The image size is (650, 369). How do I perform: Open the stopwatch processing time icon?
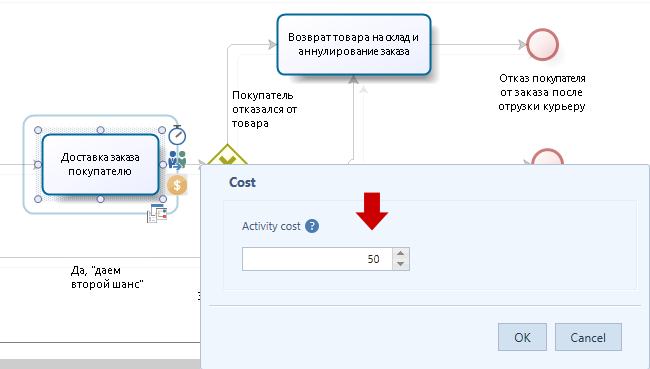pos(177,135)
